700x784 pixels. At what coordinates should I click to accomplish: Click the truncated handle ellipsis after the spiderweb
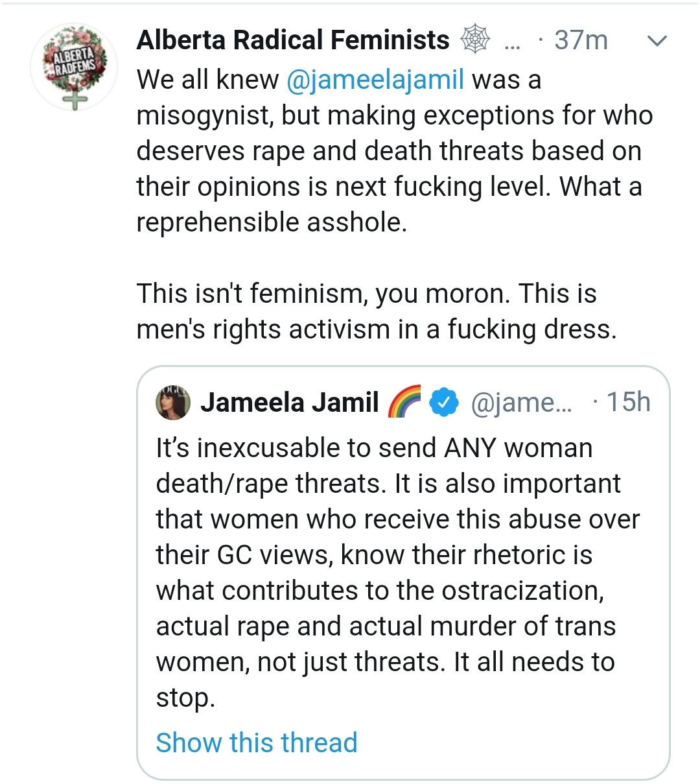click(512, 43)
